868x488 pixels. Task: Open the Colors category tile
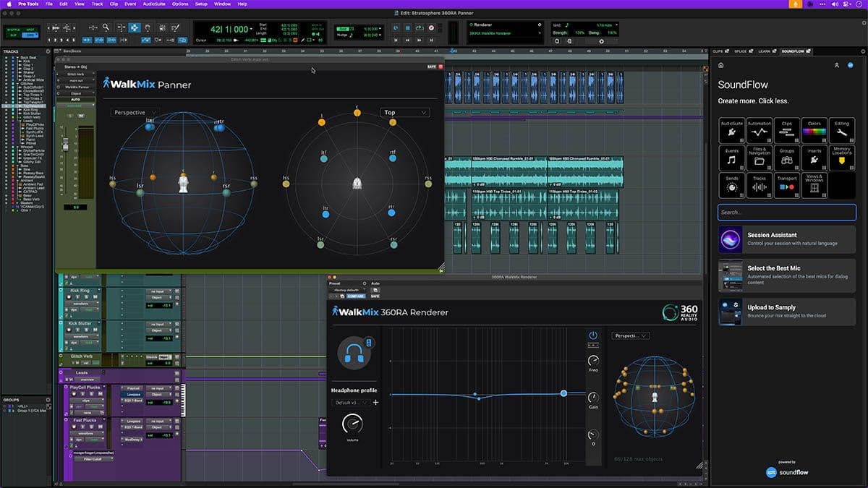pos(814,130)
